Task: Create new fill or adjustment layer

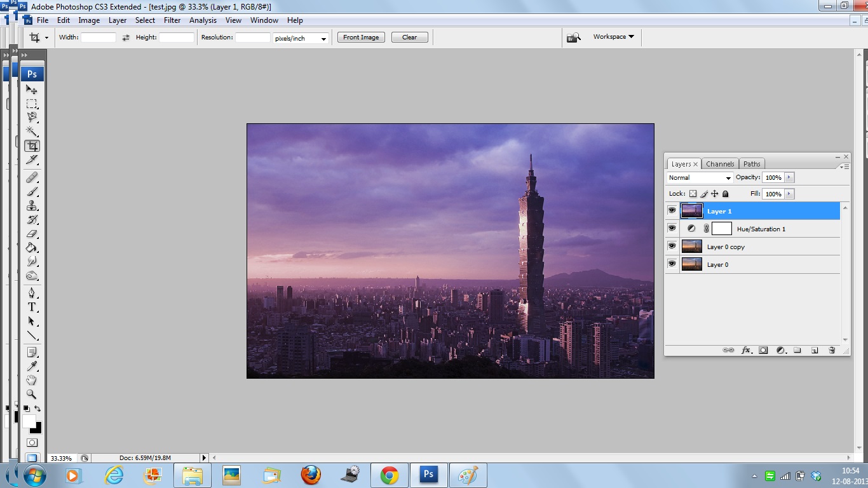Action: click(781, 350)
